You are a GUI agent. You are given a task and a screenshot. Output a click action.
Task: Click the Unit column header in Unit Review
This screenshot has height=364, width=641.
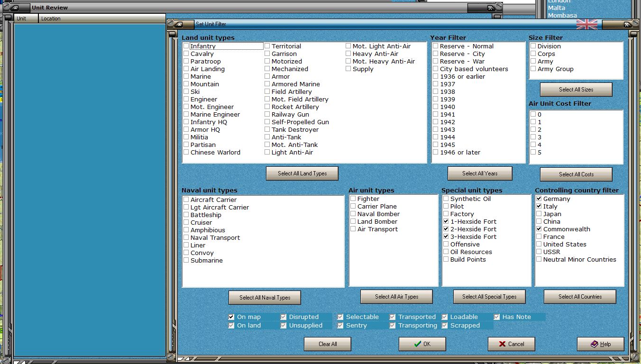point(26,18)
